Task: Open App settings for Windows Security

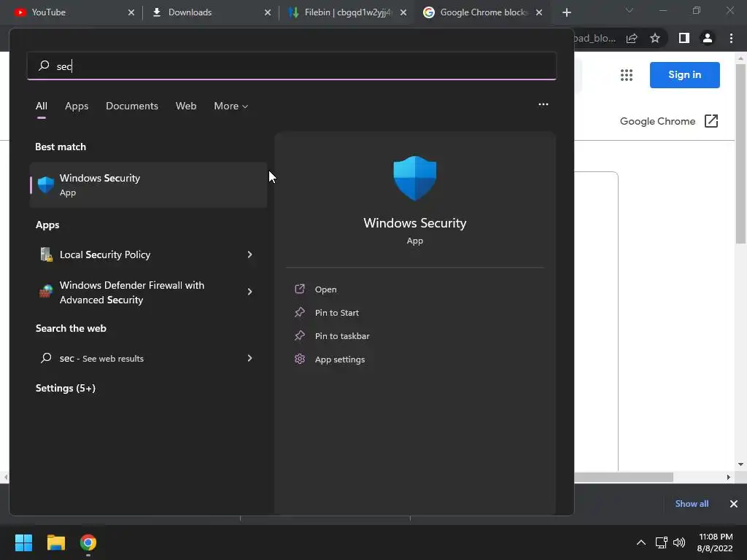Action: coord(340,359)
